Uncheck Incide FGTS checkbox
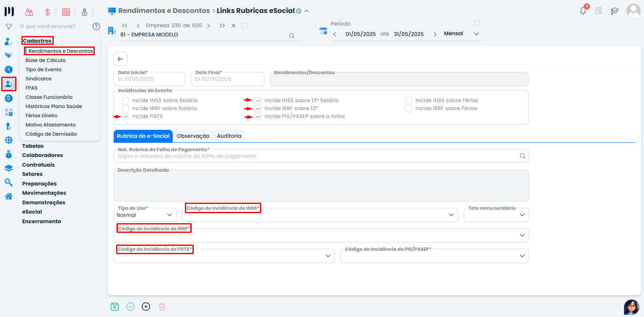This screenshot has width=644, height=317. 126,116
